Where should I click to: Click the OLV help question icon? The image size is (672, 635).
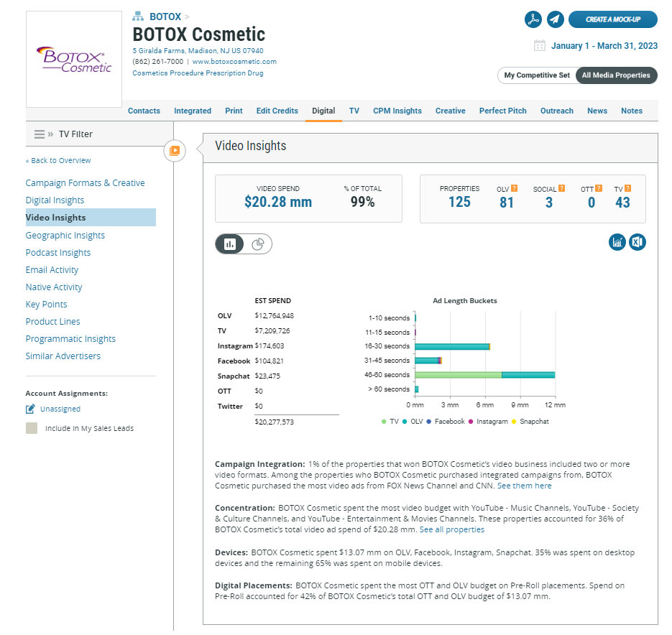(515, 188)
